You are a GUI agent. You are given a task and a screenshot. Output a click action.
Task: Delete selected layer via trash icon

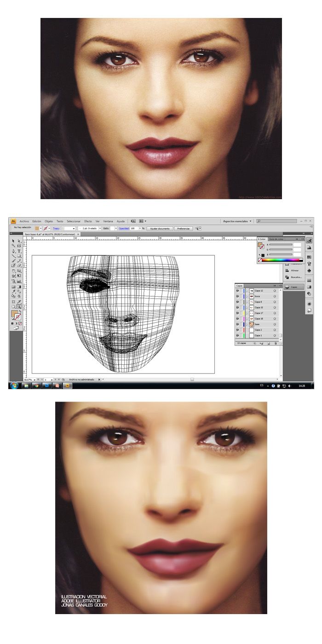point(276,343)
